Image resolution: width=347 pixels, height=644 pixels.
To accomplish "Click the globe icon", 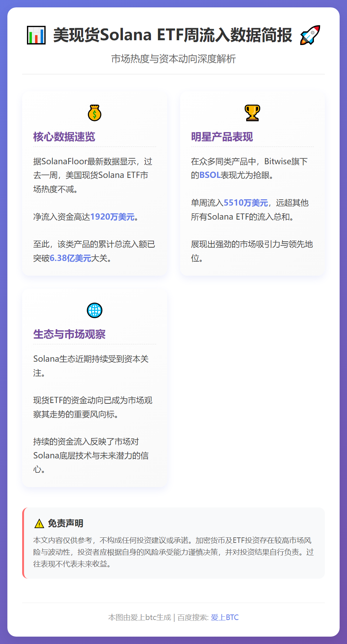I will pos(95,310).
